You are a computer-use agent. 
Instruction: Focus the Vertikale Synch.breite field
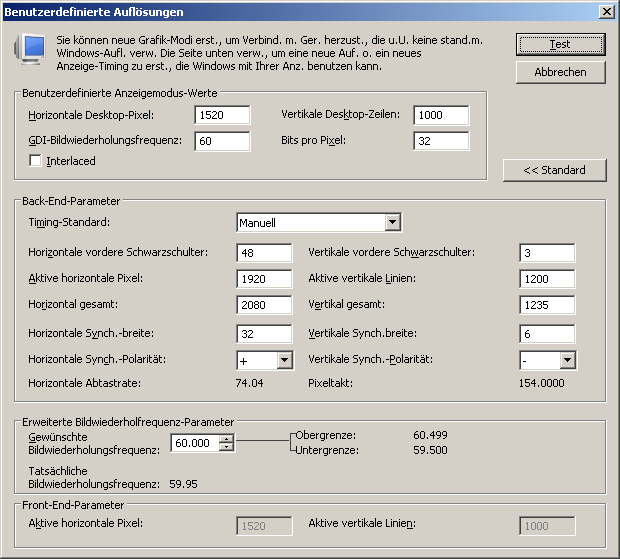[547, 332]
